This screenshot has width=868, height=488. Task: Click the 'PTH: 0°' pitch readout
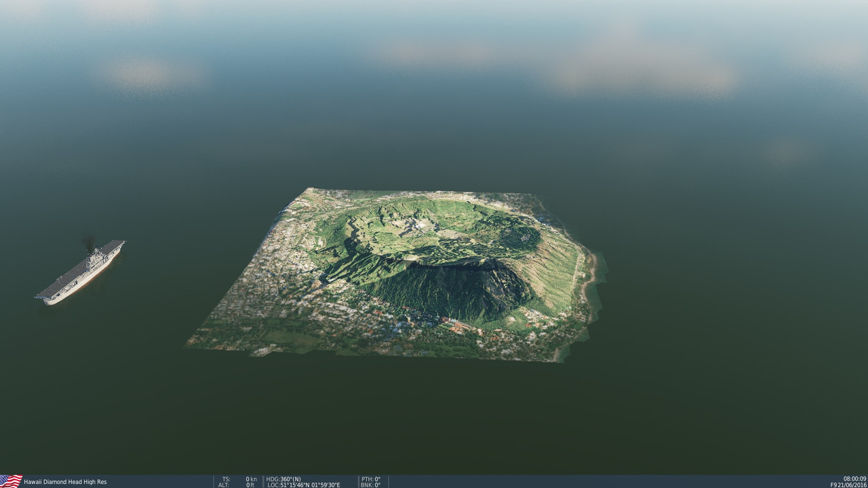tap(371, 479)
